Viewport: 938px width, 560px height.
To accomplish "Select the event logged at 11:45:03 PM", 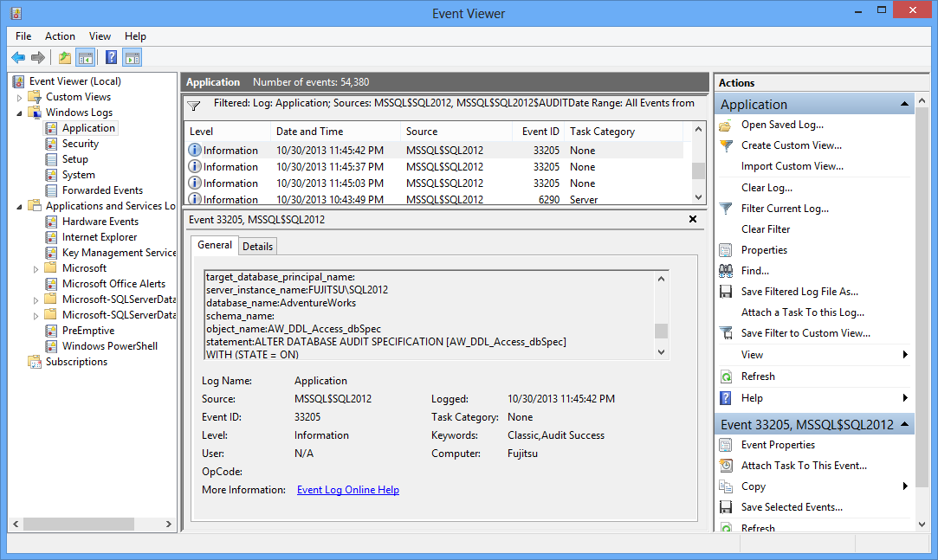I will 435,183.
